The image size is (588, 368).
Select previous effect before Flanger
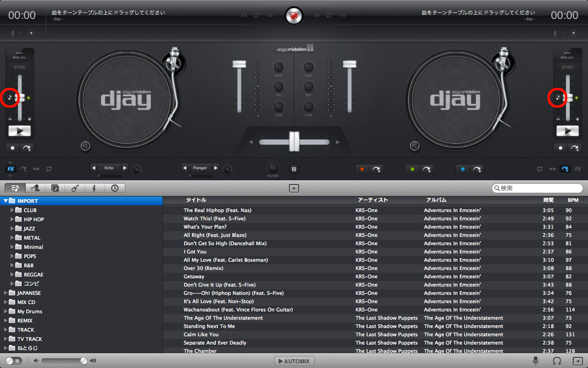[185, 168]
